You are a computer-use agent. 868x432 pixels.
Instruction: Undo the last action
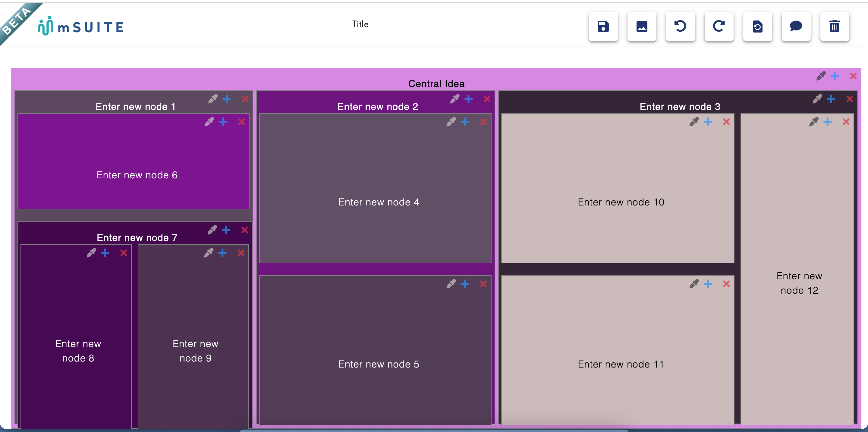pyautogui.click(x=680, y=27)
